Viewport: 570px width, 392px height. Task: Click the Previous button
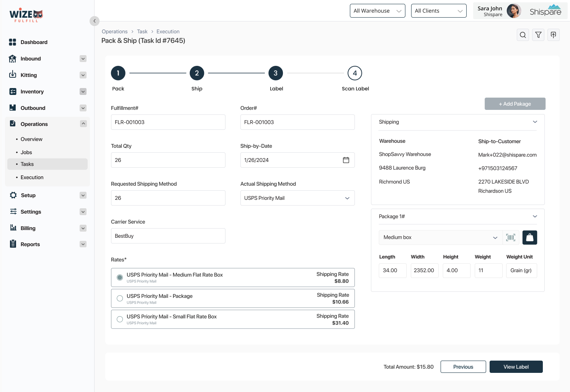coord(463,367)
